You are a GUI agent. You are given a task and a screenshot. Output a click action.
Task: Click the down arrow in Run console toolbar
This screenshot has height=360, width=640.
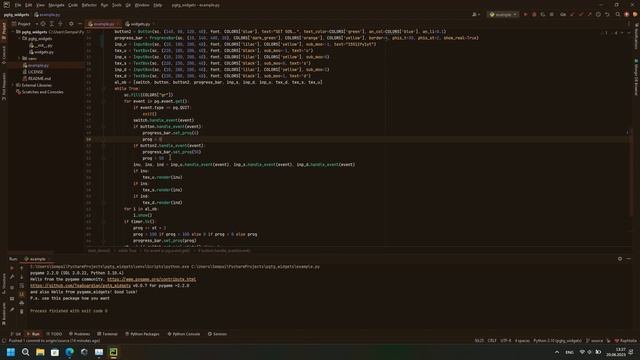click(22, 277)
